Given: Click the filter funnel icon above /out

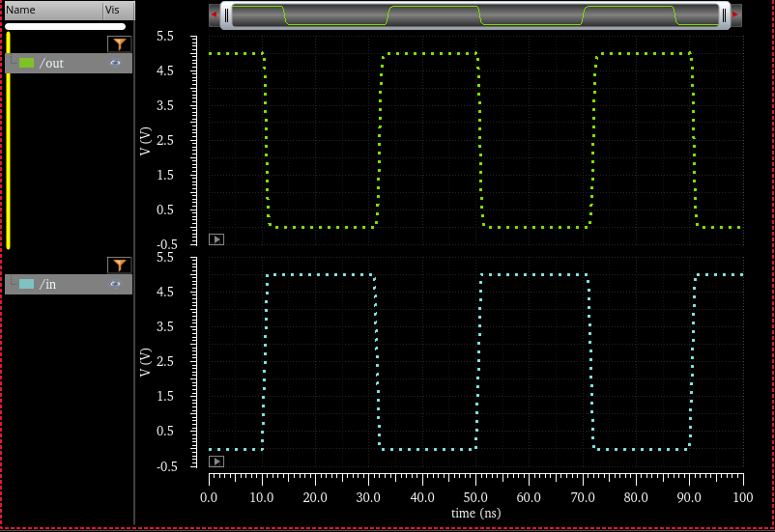Looking at the screenshot, I should click(x=118, y=44).
